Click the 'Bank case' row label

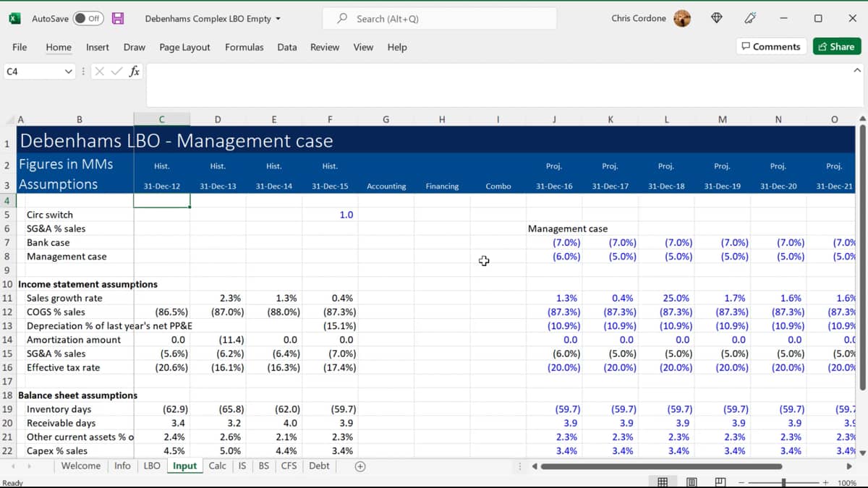(x=48, y=243)
